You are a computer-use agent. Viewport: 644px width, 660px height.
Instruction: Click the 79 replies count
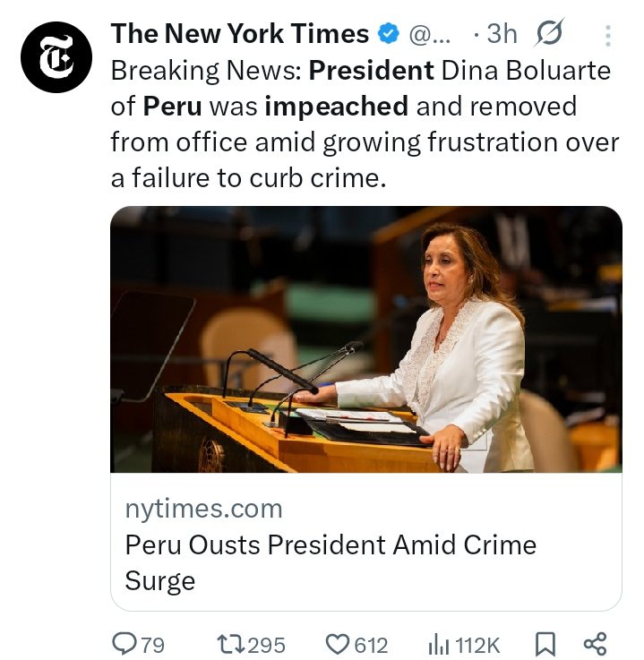coord(153,644)
